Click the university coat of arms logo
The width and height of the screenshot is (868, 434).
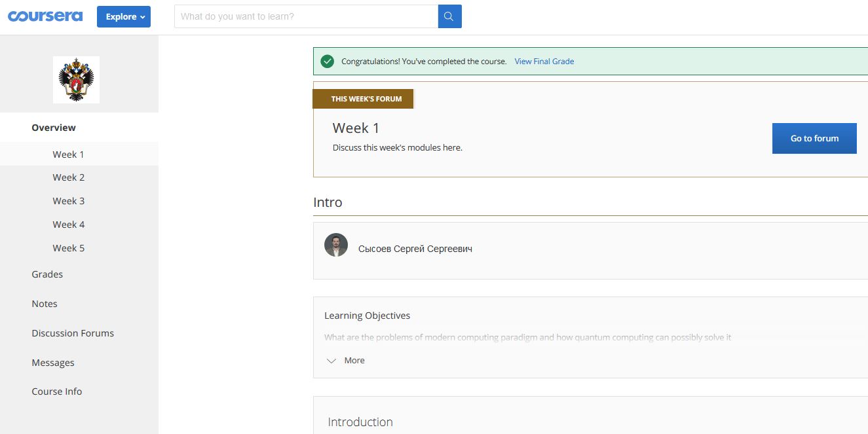pyautogui.click(x=76, y=79)
